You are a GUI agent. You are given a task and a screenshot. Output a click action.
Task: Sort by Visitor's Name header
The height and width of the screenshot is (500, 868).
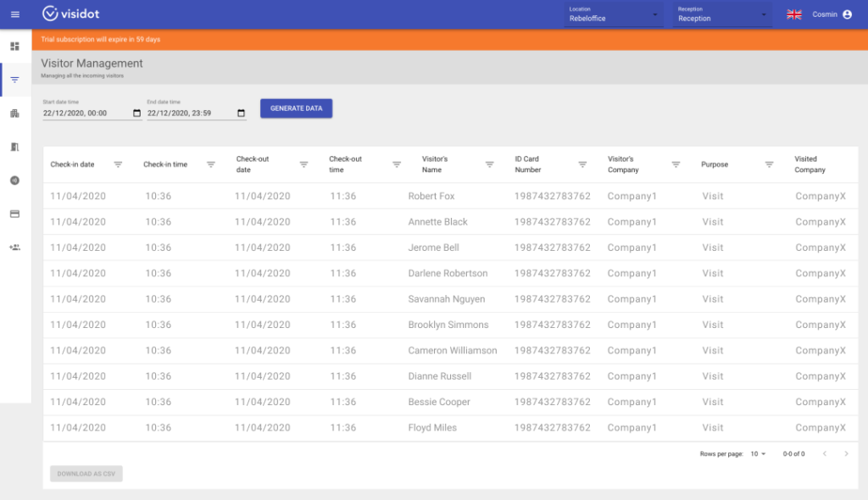[435, 164]
